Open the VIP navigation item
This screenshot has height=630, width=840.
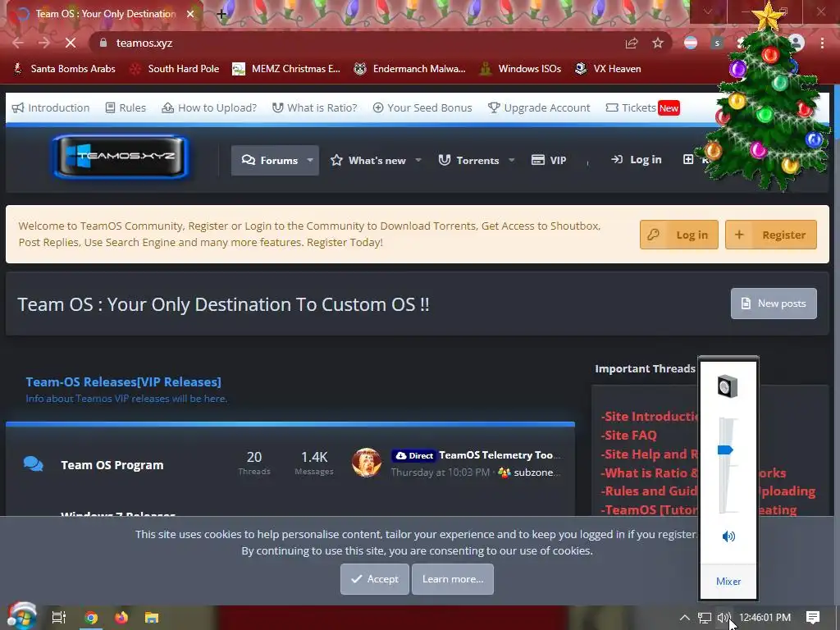tap(549, 160)
